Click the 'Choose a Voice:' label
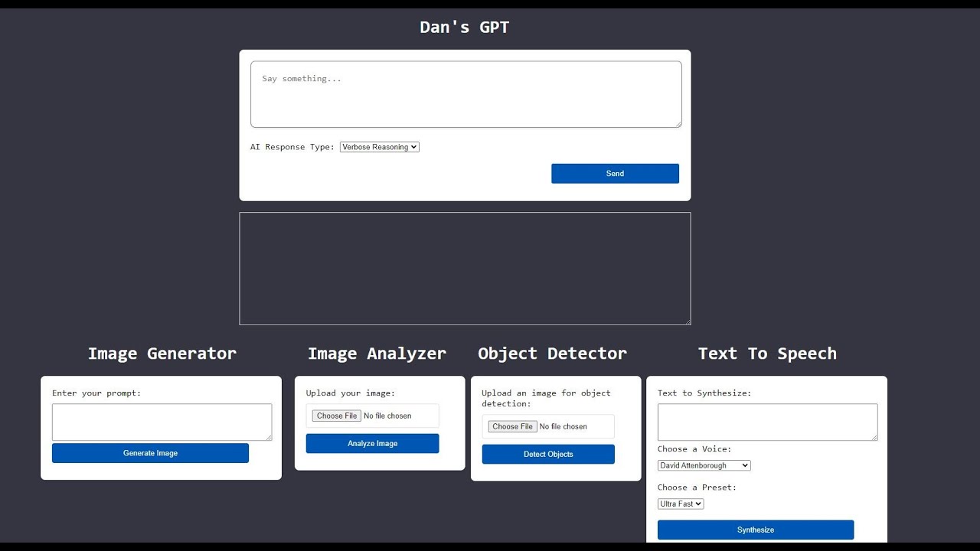 pos(694,449)
